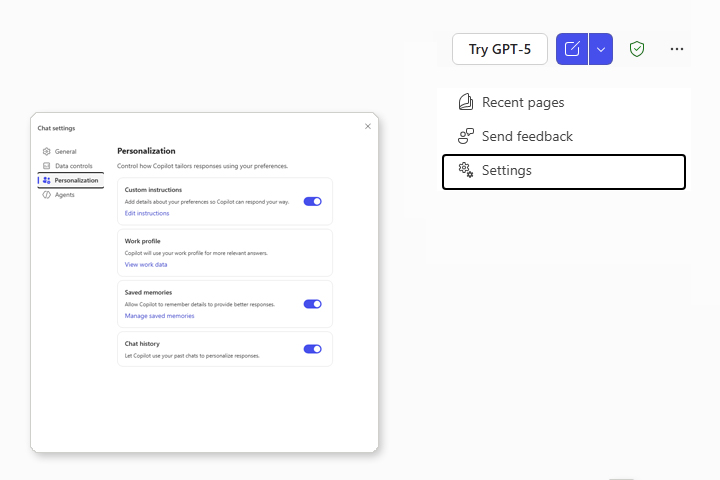
Task: Disable the Custom instructions toggle
Action: click(312, 201)
